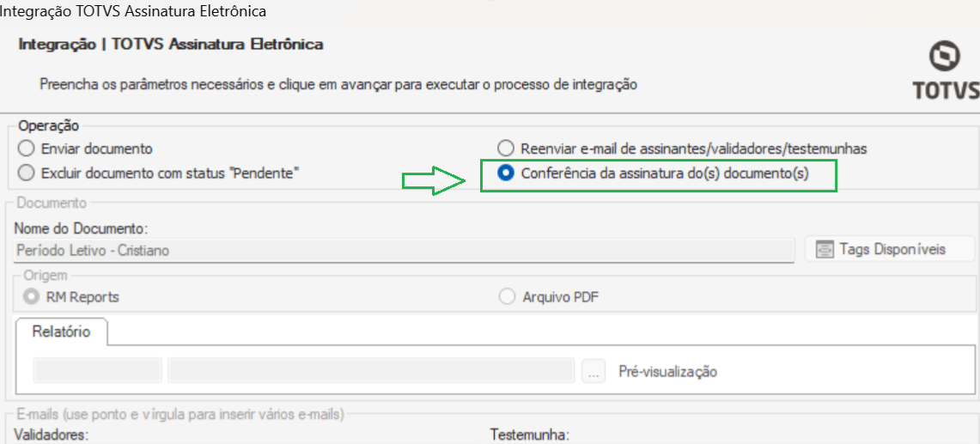The image size is (980, 444).
Task: Click the printer icon on Tags Disponíveis
Action: point(825,250)
